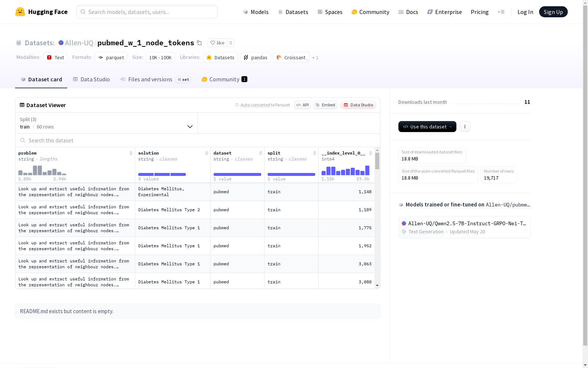Select the Datasets library tag

click(220, 57)
